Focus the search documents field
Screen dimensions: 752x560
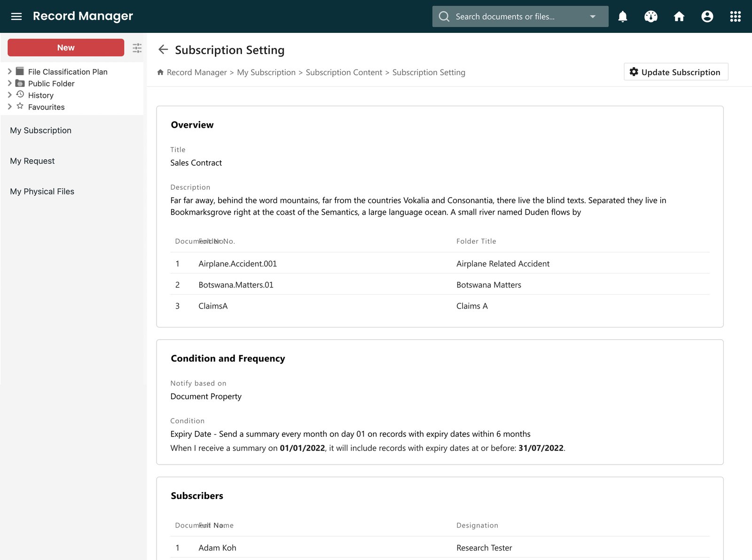tap(519, 16)
